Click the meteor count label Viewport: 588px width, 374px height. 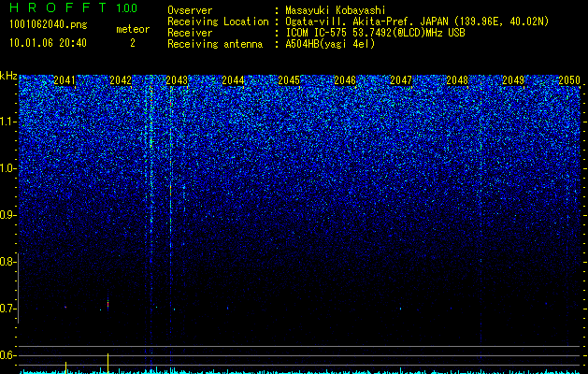click(x=133, y=29)
